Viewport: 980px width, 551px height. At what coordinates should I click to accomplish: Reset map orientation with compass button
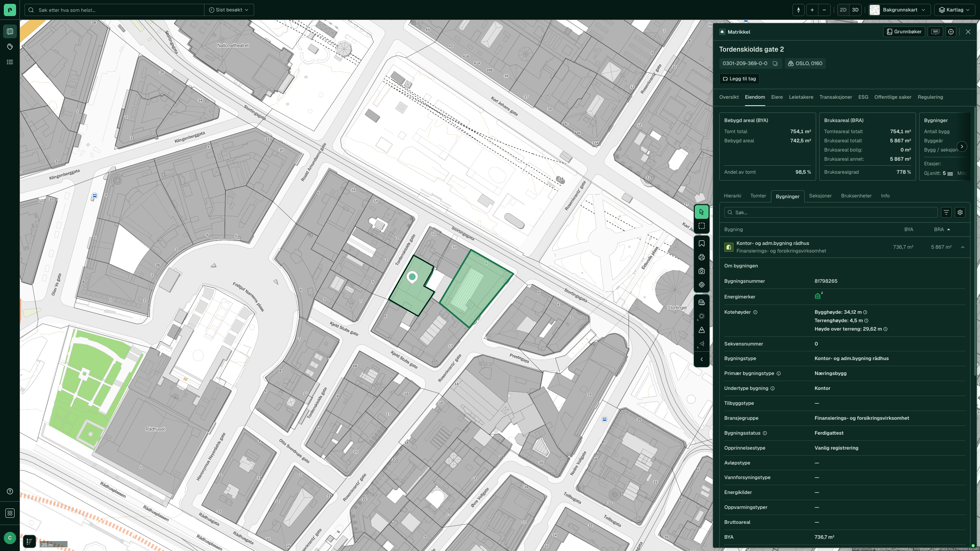[x=798, y=10]
